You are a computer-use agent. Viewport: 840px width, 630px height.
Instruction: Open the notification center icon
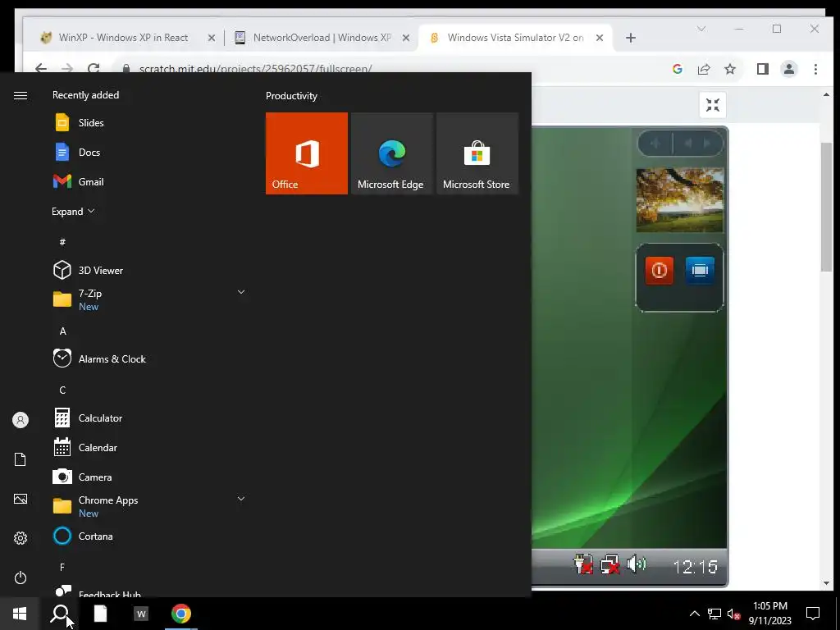[813, 613]
